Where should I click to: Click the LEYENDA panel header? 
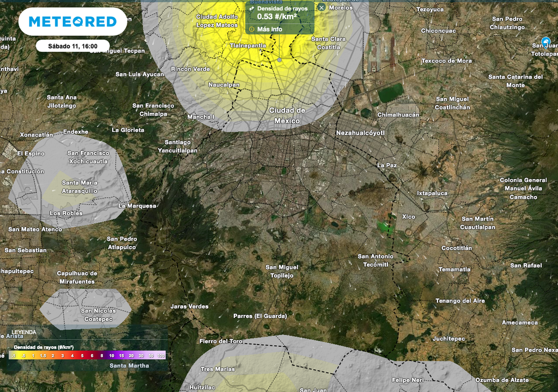tap(23, 332)
